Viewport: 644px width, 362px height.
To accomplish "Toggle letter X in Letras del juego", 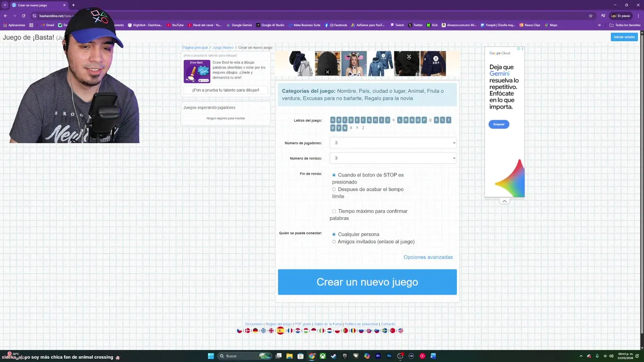I will (351, 128).
